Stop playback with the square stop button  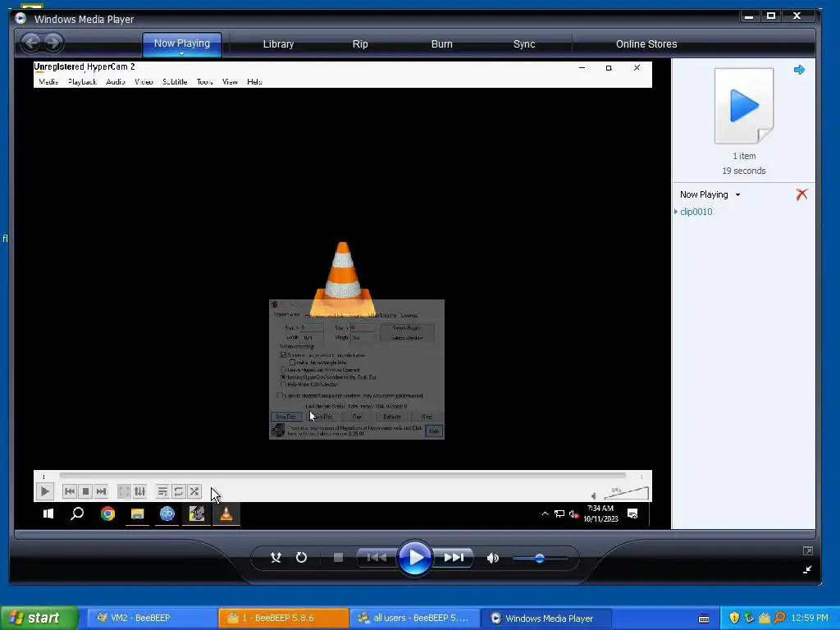pos(338,558)
